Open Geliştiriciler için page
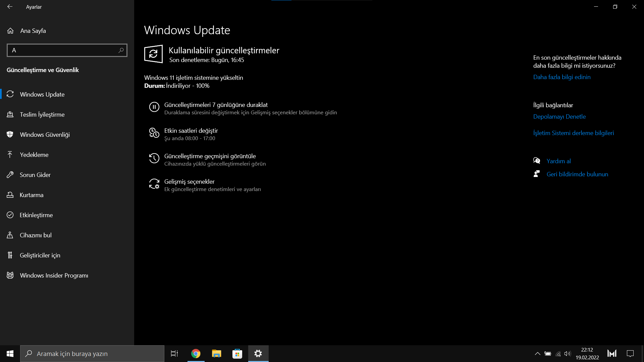Viewport: 644px width, 362px height. pos(67,255)
